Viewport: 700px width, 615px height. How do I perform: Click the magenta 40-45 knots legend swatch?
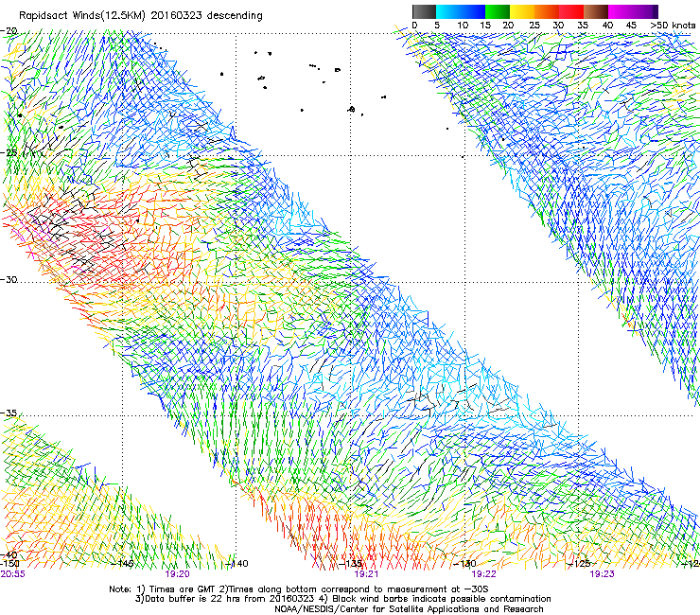[621, 11]
